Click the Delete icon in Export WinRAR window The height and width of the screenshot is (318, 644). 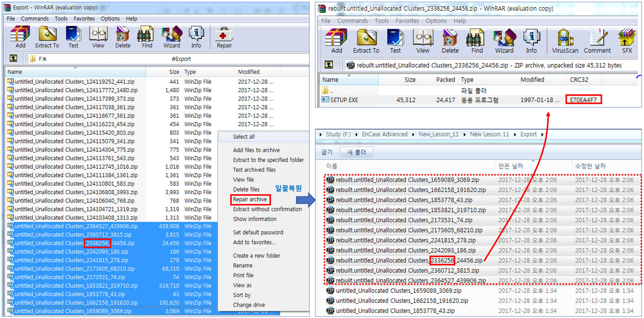pyautogui.click(x=123, y=37)
